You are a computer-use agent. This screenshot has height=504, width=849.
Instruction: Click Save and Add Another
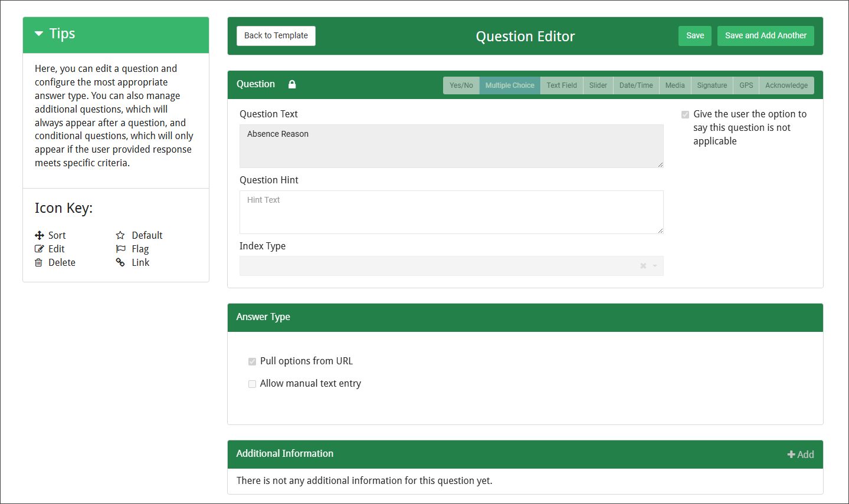[765, 35]
